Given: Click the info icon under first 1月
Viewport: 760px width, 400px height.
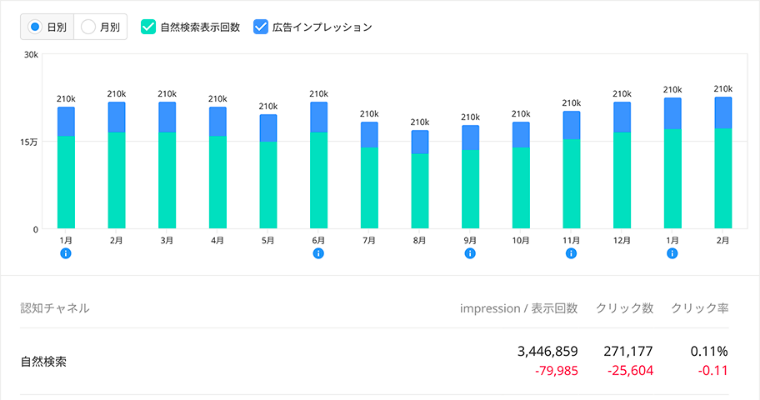Looking at the screenshot, I should click(x=66, y=253).
